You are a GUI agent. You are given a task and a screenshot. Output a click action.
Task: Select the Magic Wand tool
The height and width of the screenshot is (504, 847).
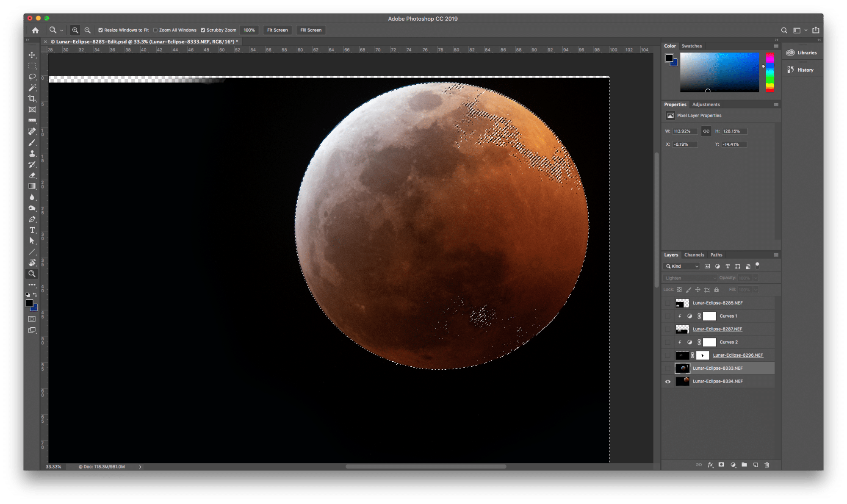32,88
